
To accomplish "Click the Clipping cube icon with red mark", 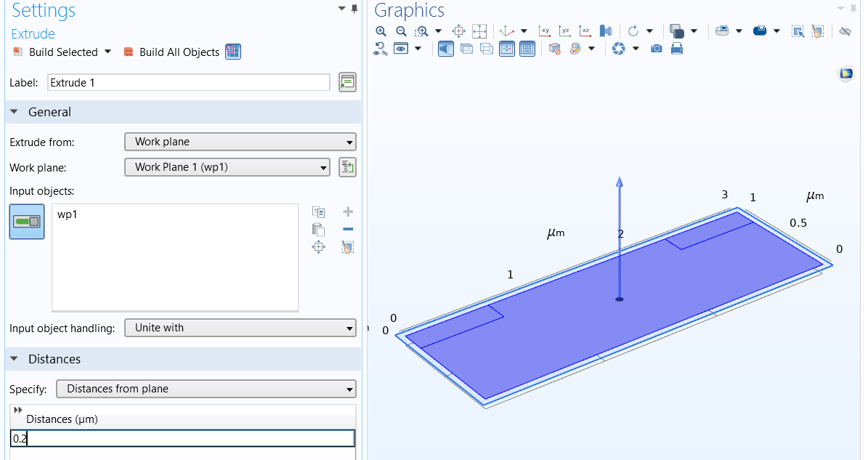I will pos(555,49).
